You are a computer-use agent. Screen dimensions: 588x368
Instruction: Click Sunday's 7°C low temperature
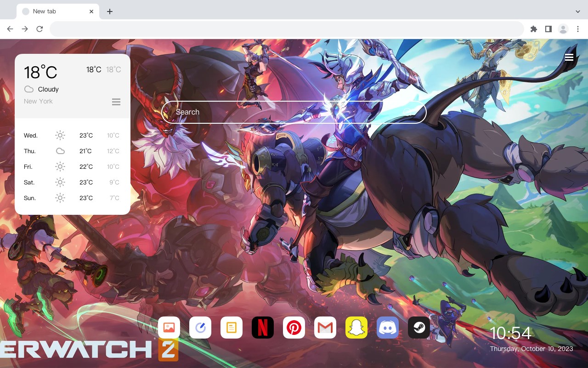(114, 198)
